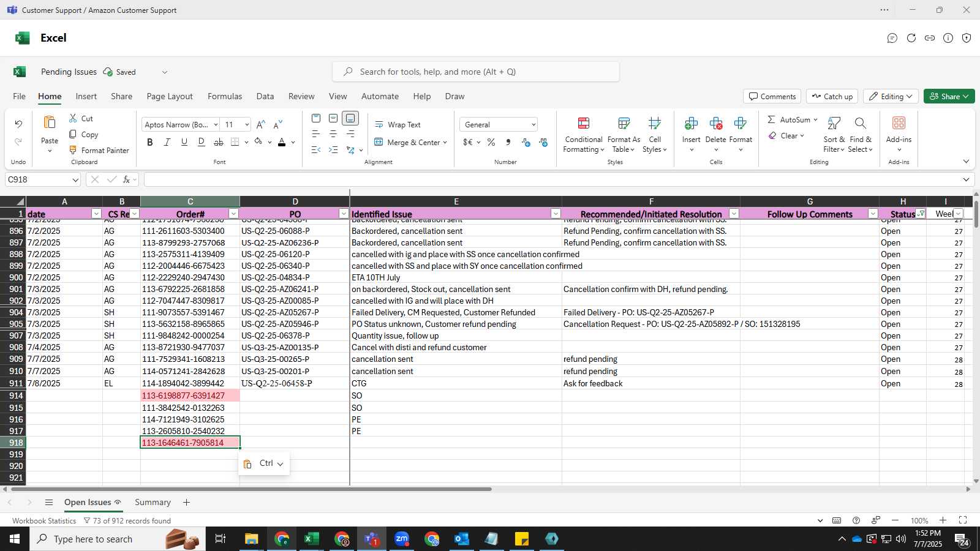Click the Borders icon

pyautogui.click(x=235, y=142)
